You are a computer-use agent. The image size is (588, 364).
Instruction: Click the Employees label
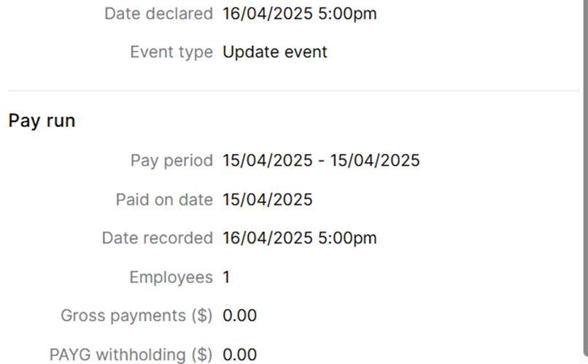click(x=171, y=277)
